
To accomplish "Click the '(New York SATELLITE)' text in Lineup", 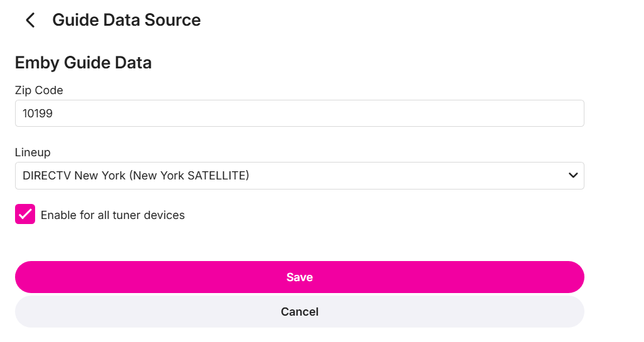I will click(x=189, y=176).
